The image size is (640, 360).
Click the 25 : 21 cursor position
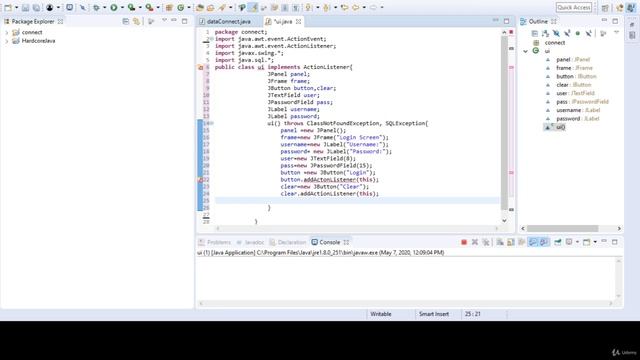point(472,314)
